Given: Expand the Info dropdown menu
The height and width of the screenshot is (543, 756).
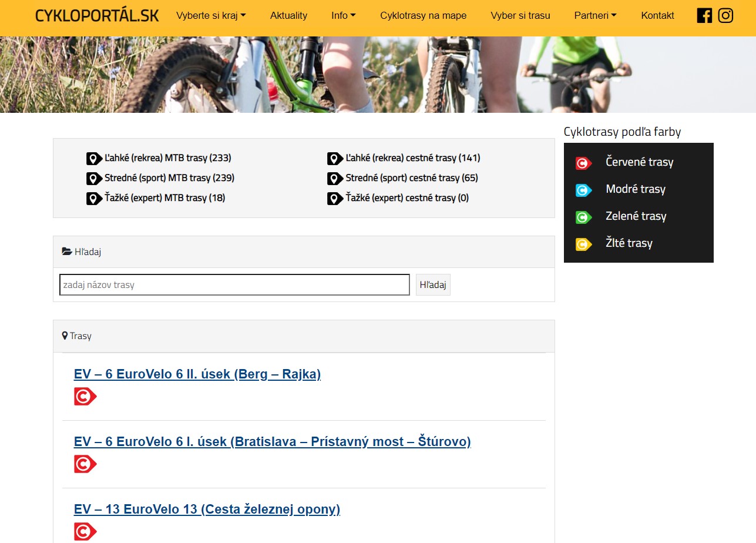Looking at the screenshot, I should 344,15.
